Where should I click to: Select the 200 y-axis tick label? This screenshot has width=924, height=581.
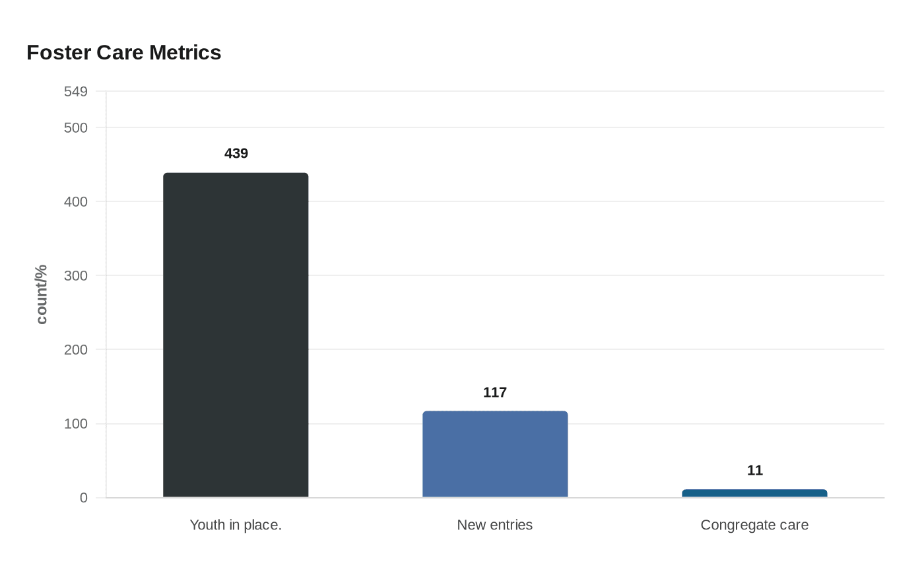click(76, 349)
